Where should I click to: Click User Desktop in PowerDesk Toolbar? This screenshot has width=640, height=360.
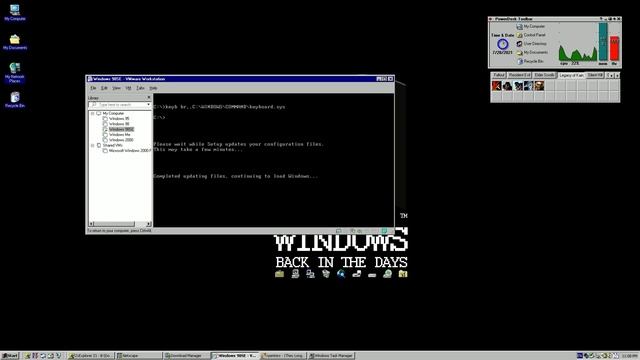(531, 44)
